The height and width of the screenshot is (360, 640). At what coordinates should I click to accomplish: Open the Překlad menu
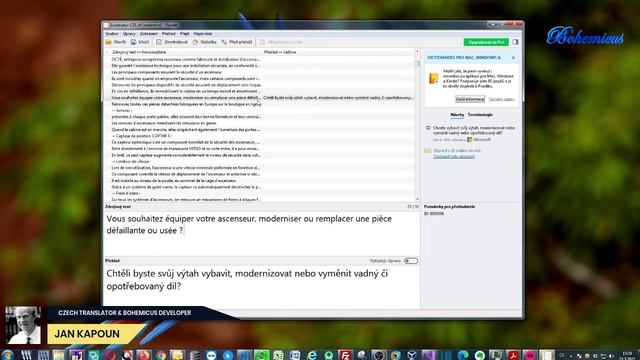tap(169, 34)
